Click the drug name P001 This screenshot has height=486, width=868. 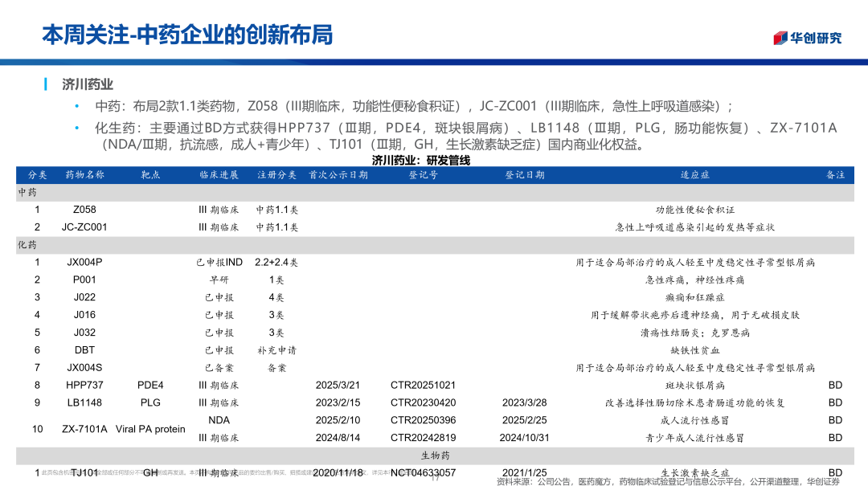pyautogui.click(x=84, y=280)
